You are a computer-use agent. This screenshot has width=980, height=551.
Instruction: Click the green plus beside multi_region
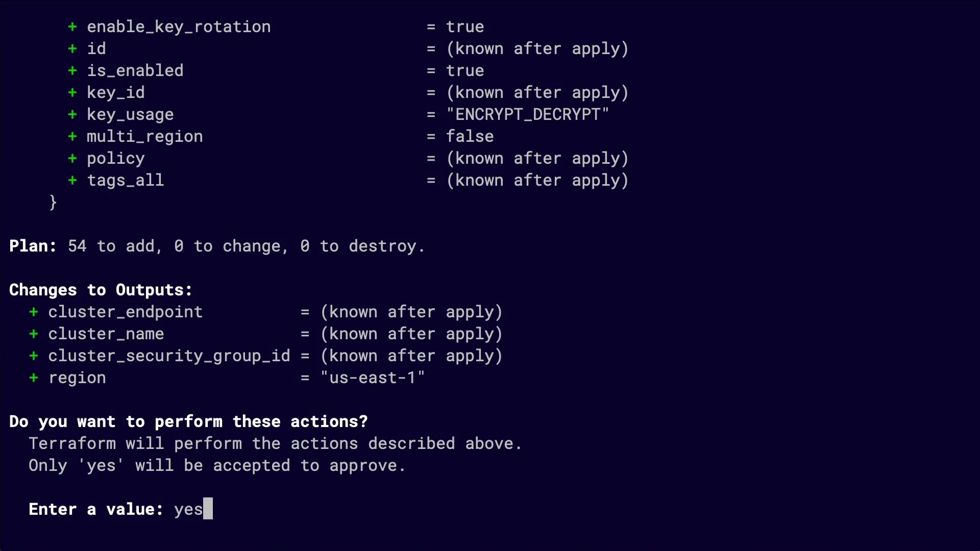pos(72,136)
